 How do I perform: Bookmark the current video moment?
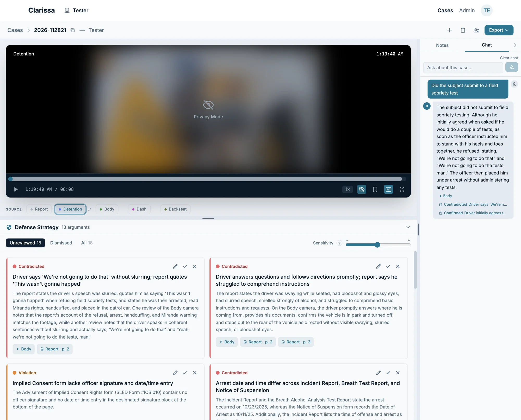tap(375, 189)
